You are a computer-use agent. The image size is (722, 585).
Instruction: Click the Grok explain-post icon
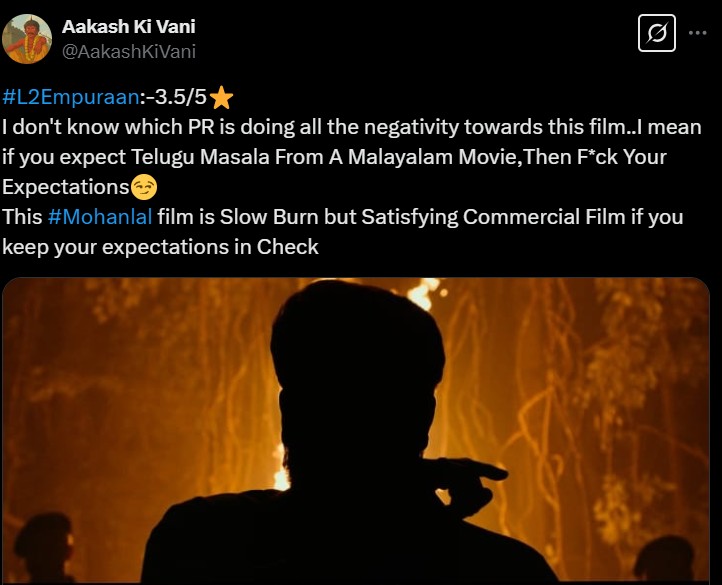657,33
